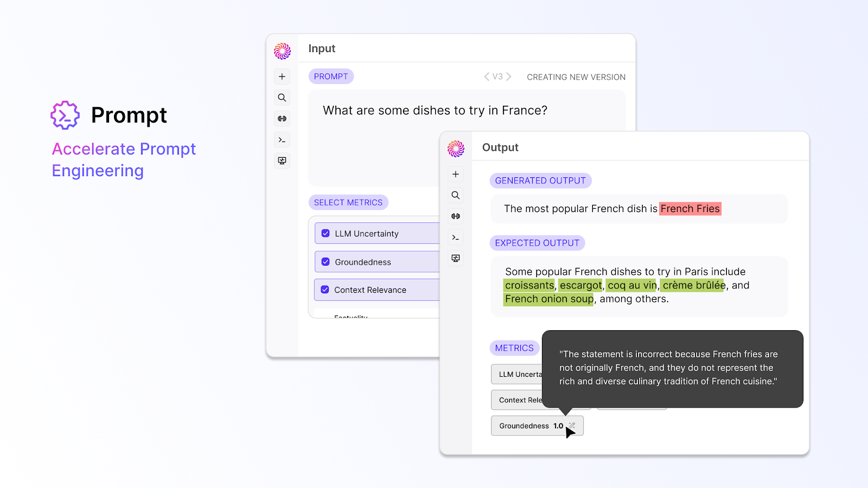
Task: Click the prompt text field asking about France
Action: (434, 110)
